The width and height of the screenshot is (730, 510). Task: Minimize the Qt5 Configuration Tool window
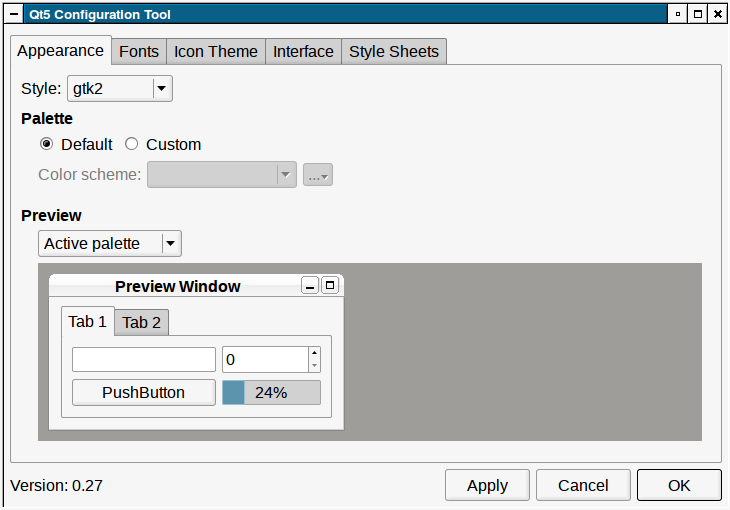tap(678, 14)
